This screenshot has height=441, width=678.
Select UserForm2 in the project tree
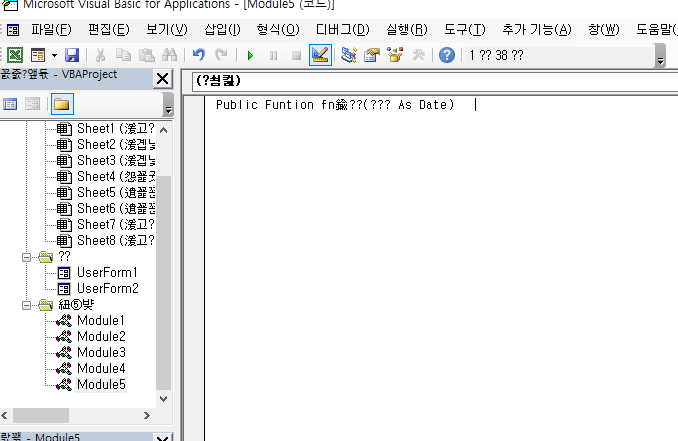107,288
